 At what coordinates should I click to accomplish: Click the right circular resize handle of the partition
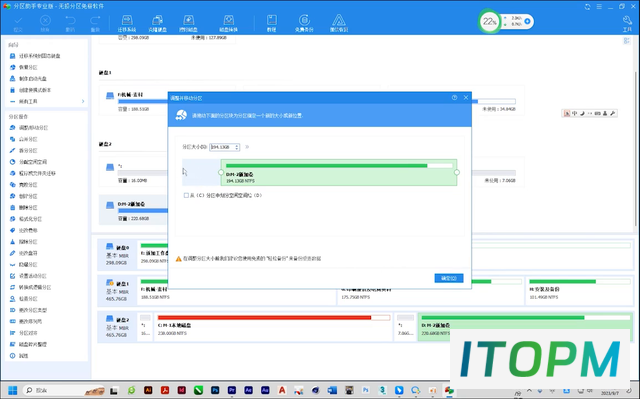(x=457, y=172)
